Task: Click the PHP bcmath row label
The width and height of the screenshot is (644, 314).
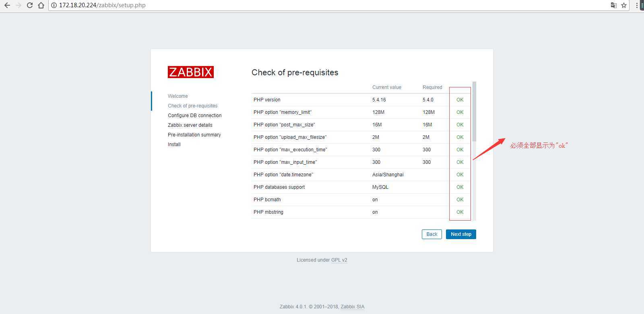Action: click(267, 200)
